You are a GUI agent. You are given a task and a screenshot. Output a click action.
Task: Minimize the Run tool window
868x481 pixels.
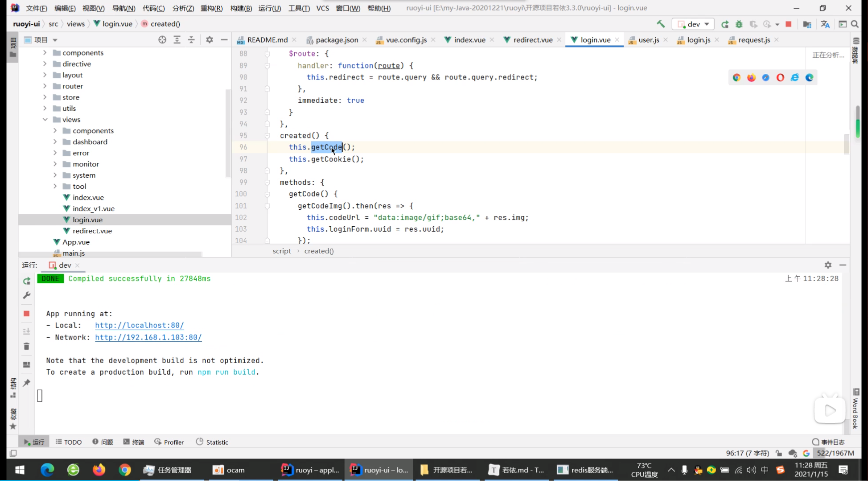click(843, 265)
